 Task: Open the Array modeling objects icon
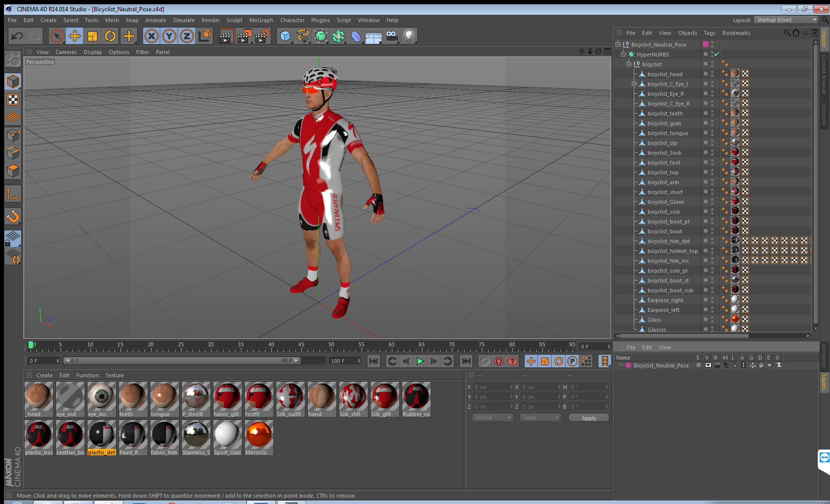point(338,36)
